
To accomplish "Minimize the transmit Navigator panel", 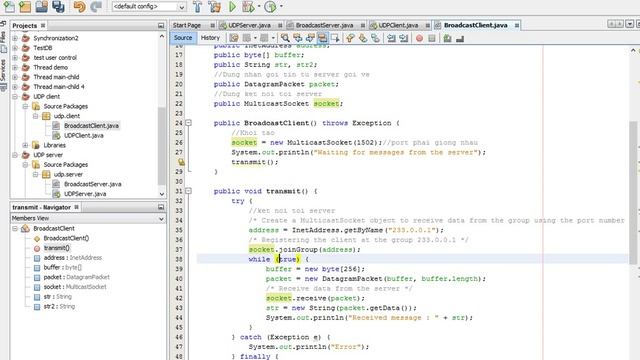I will (161, 207).
